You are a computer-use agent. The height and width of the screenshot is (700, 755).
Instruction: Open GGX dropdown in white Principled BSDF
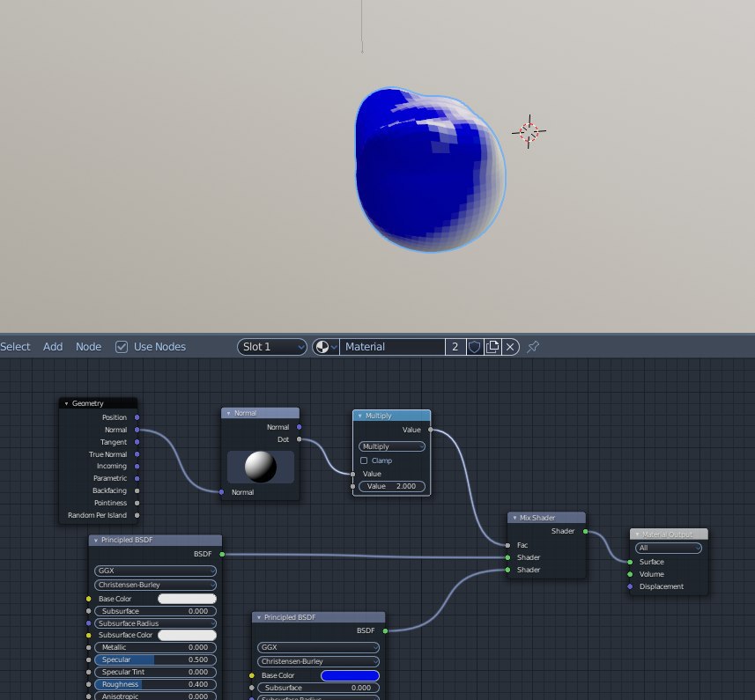[x=155, y=571]
